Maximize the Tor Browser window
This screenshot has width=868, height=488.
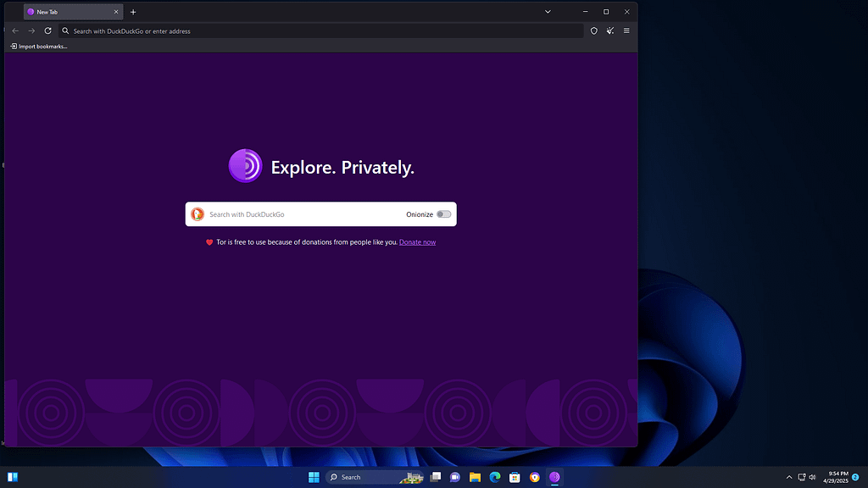[x=606, y=12]
